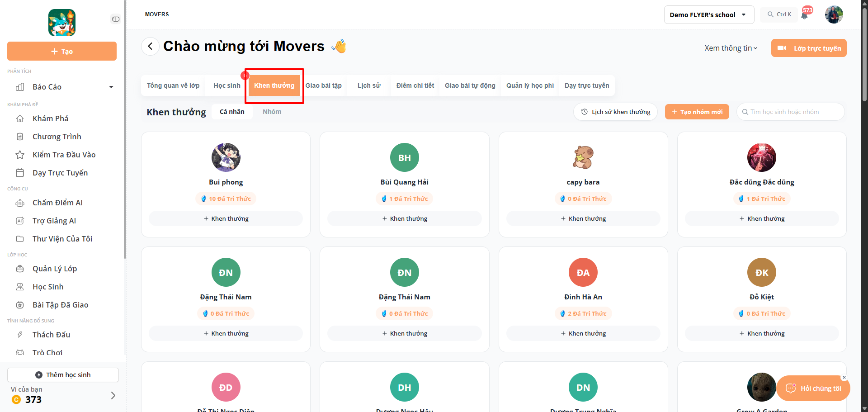Select Cá nhân reward view

point(232,112)
